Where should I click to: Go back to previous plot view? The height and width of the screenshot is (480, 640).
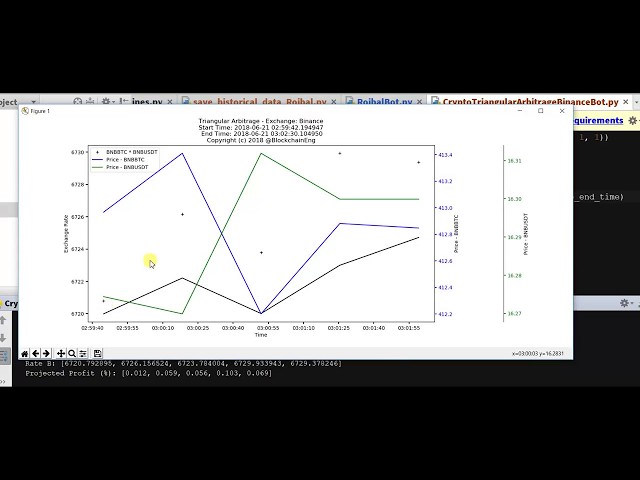click(36, 353)
